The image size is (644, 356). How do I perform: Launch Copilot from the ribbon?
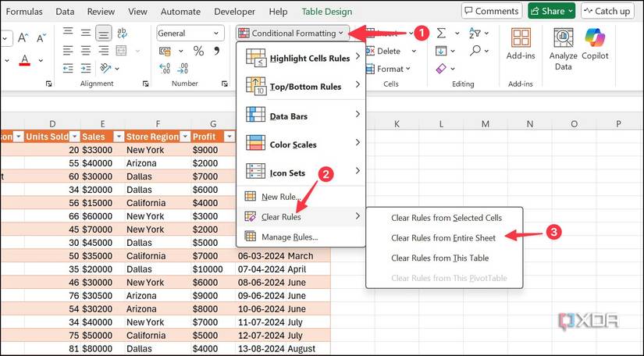595,44
